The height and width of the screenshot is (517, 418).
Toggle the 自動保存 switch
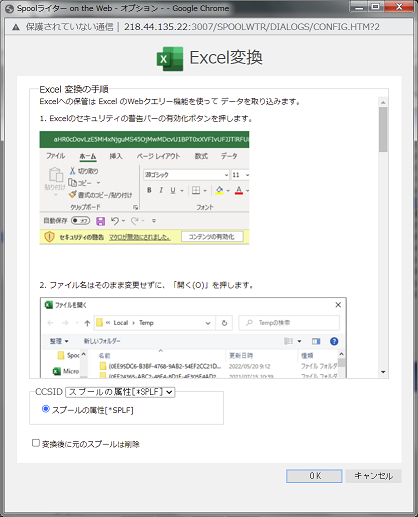(x=80, y=220)
